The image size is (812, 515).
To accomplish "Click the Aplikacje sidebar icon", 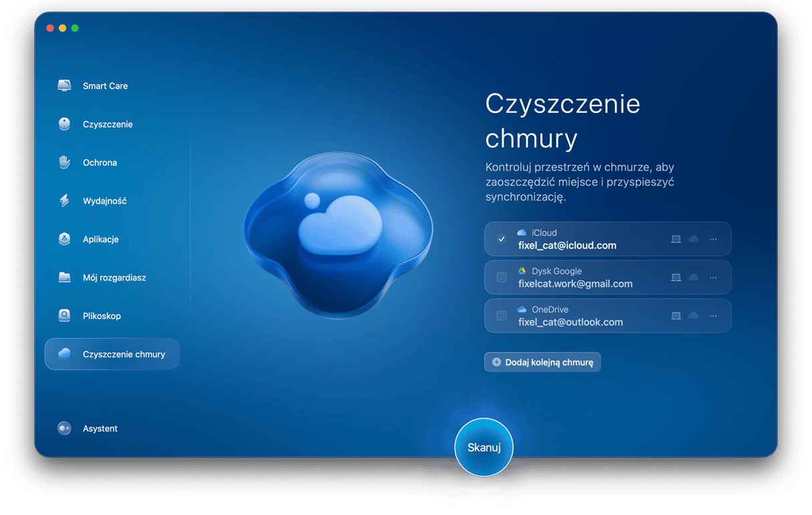I will click(64, 239).
